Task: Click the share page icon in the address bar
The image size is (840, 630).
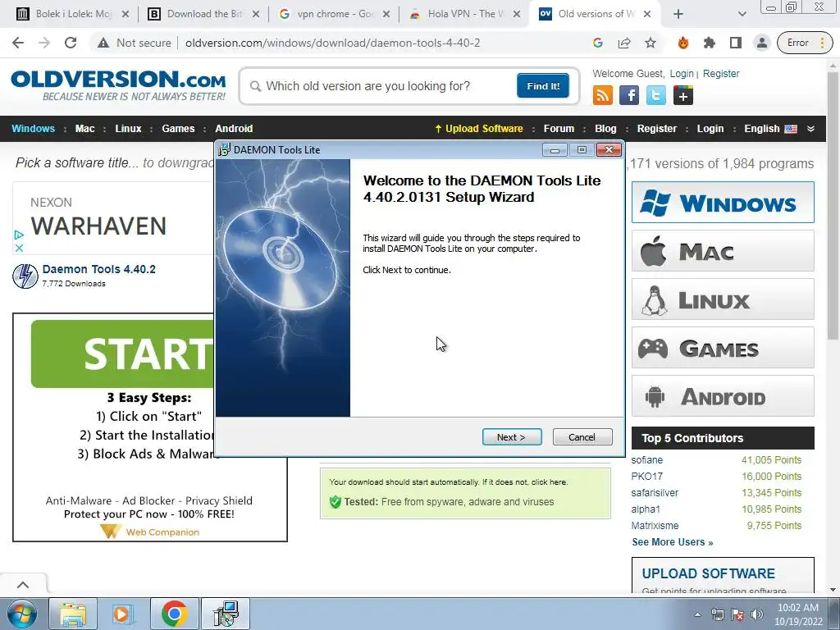Action: 624,43
